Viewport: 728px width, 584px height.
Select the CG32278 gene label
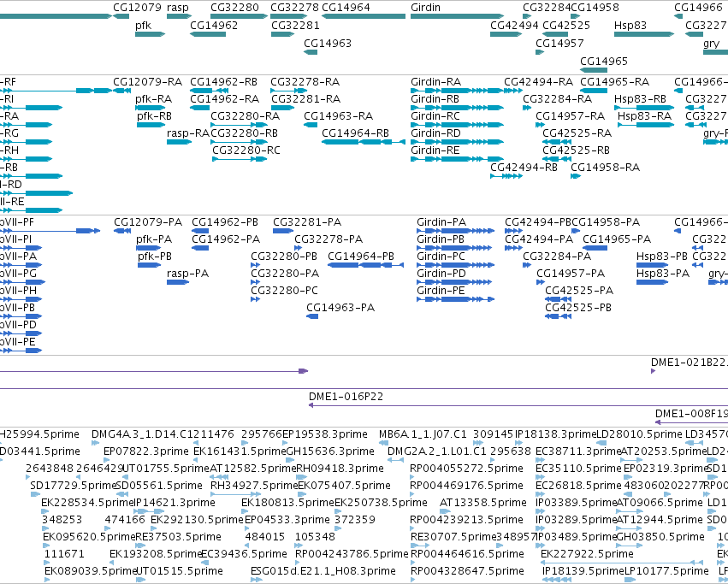(x=294, y=8)
